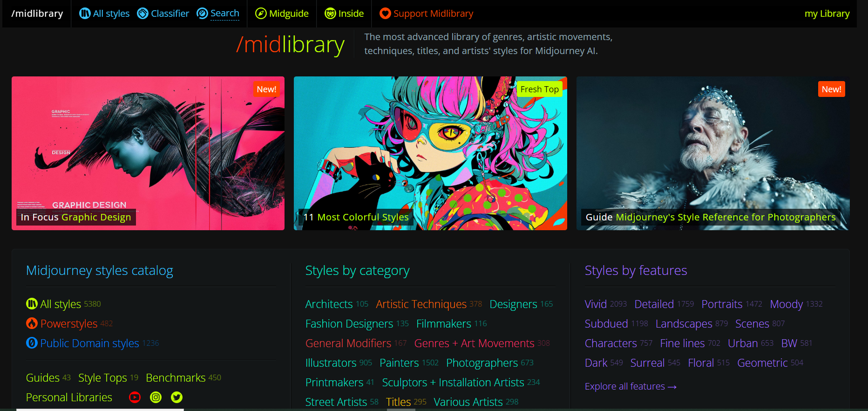The height and width of the screenshot is (411, 868).
Task: Click the large /midlibrary heading logo
Action: click(290, 45)
